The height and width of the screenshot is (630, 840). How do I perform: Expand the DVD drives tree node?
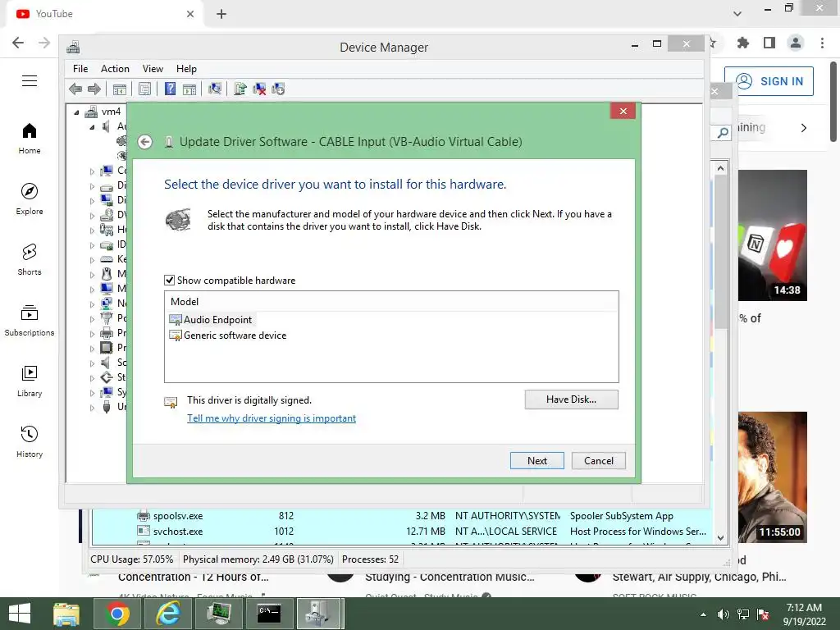pyautogui.click(x=92, y=216)
